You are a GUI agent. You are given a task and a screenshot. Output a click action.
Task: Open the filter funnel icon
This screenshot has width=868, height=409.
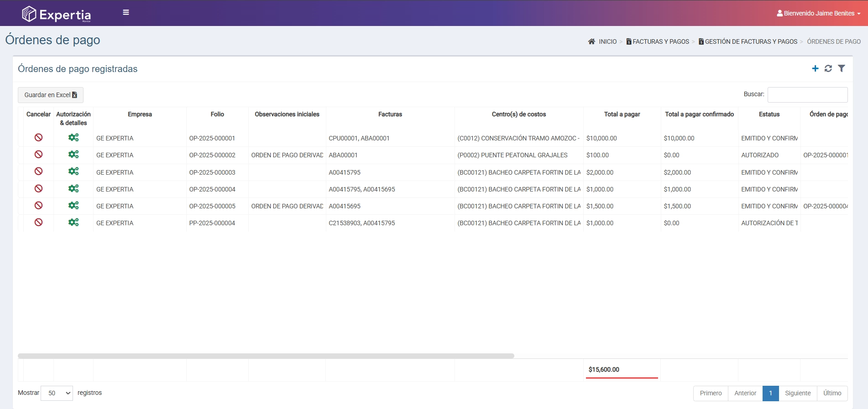pos(842,68)
